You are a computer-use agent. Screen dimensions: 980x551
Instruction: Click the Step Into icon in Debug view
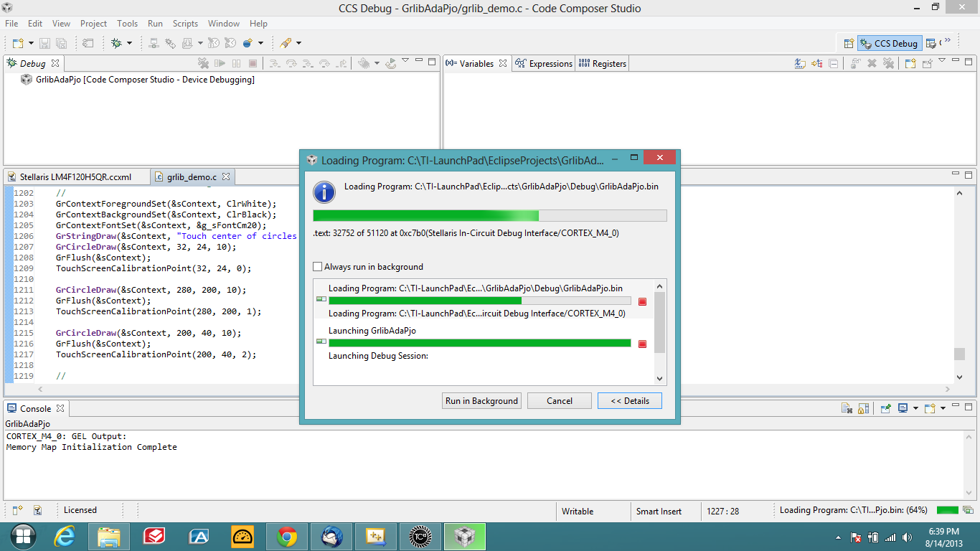[x=273, y=63]
